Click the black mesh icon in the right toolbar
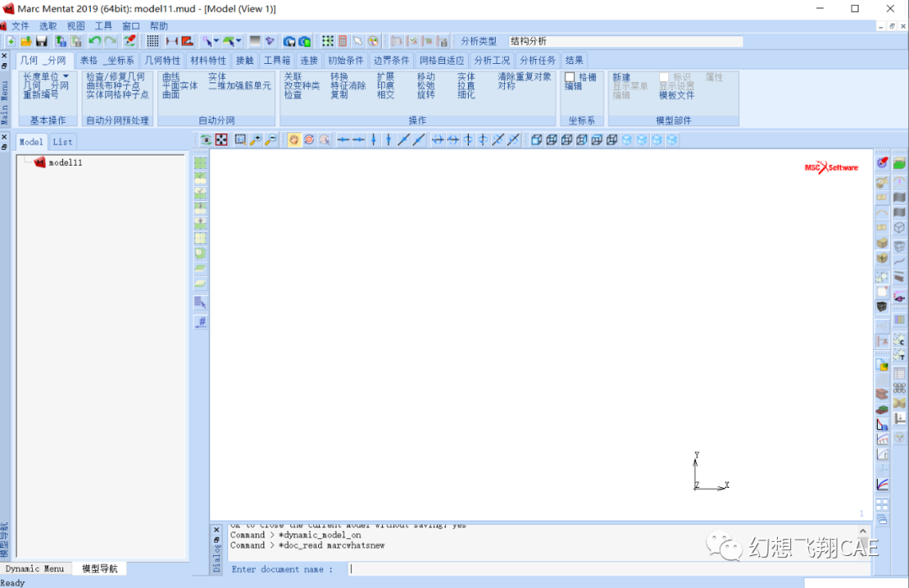The image size is (909, 588). pyautogui.click(x=882, y=306)
